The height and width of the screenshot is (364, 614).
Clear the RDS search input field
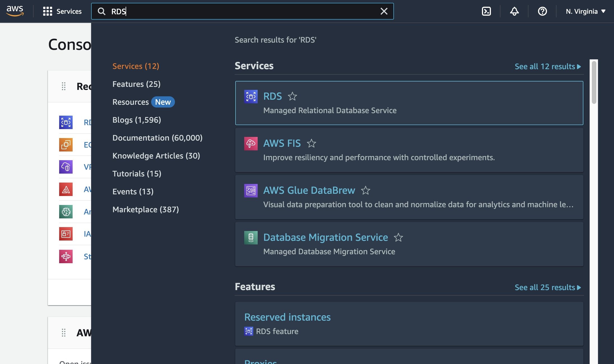coord(384,11)
